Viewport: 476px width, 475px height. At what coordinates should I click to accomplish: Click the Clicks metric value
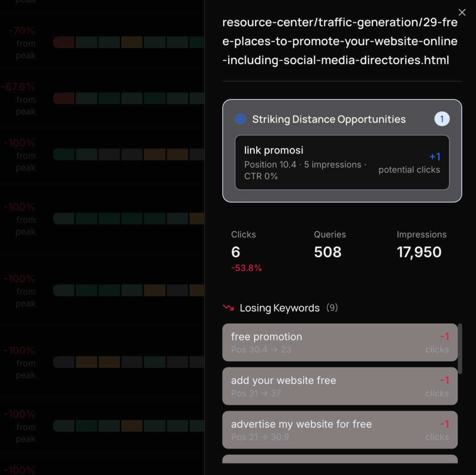(236, 252)
